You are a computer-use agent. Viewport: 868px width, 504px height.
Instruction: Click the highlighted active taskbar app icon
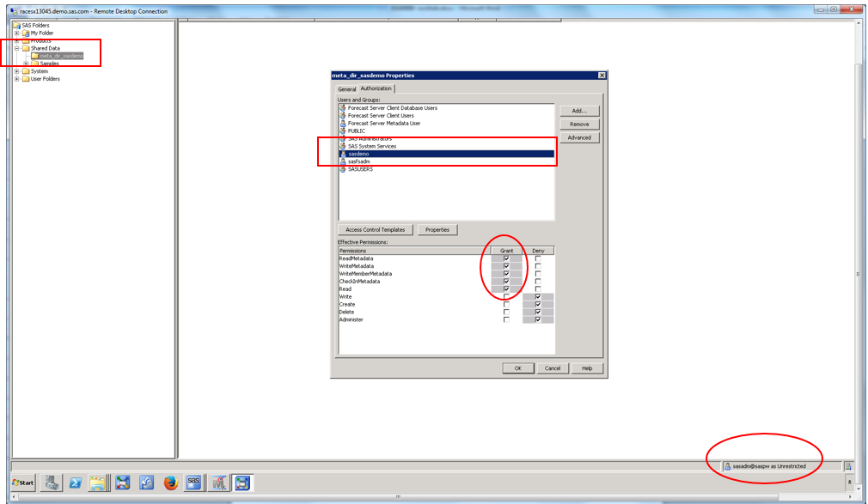[242, 483]
